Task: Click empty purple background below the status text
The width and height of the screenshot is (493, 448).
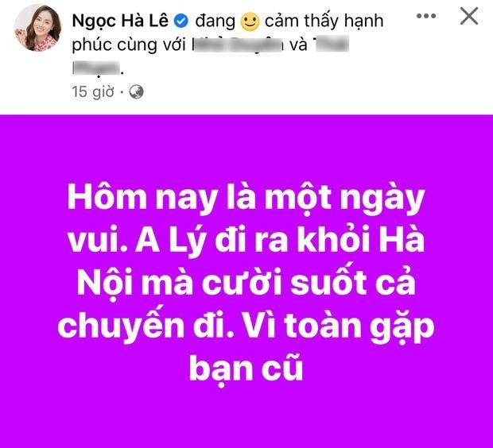Action: [x=246, y=418]
